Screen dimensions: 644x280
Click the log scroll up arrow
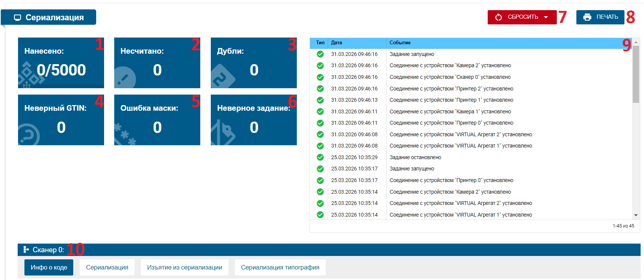(636, 42)
